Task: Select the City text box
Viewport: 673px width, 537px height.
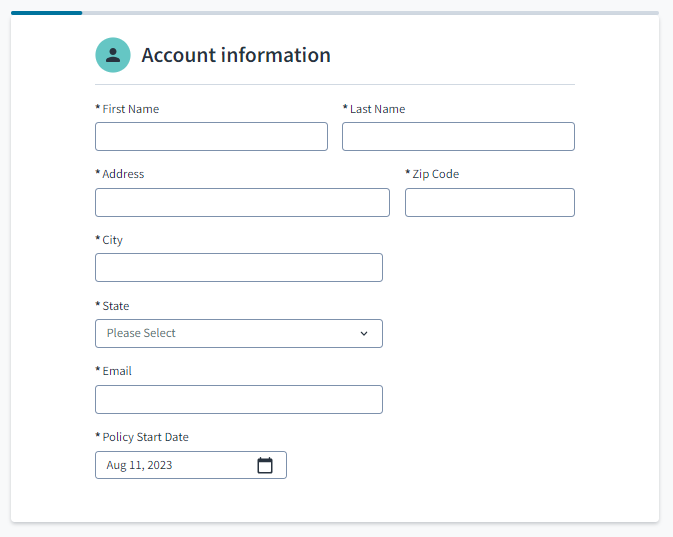Action: tap(239, 267)
